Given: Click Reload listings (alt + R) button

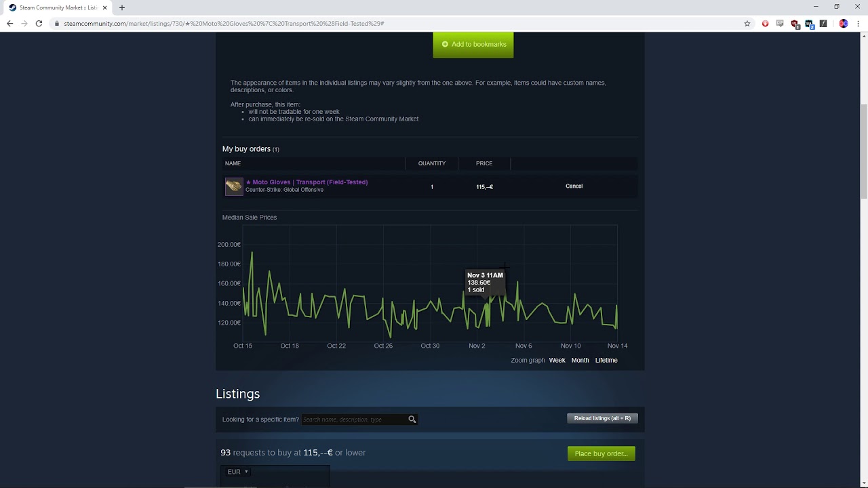Looking at the screenshot, I should [x=602, y=418].
